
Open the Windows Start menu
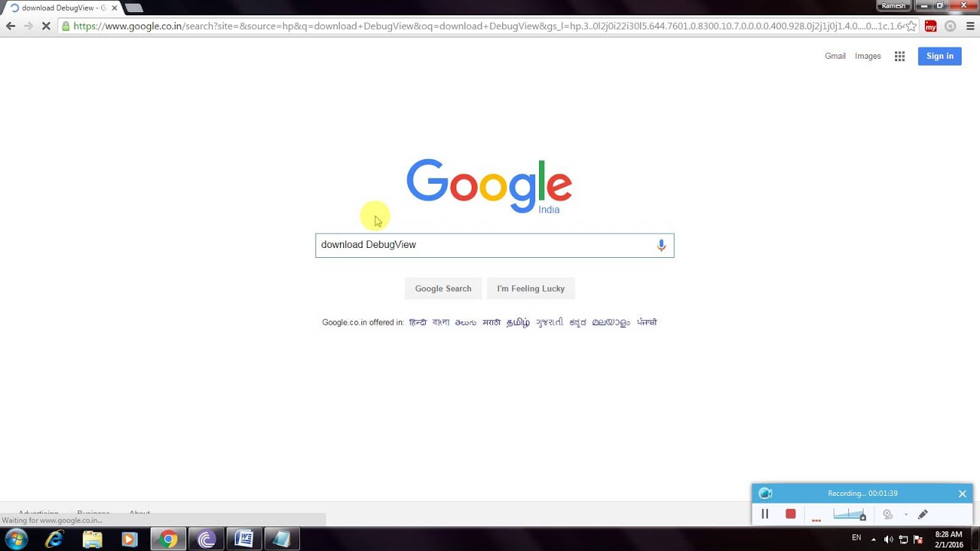click(16, 540)
